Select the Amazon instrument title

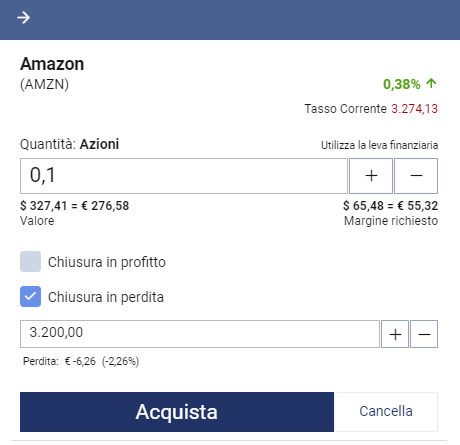tap(52, 64)
